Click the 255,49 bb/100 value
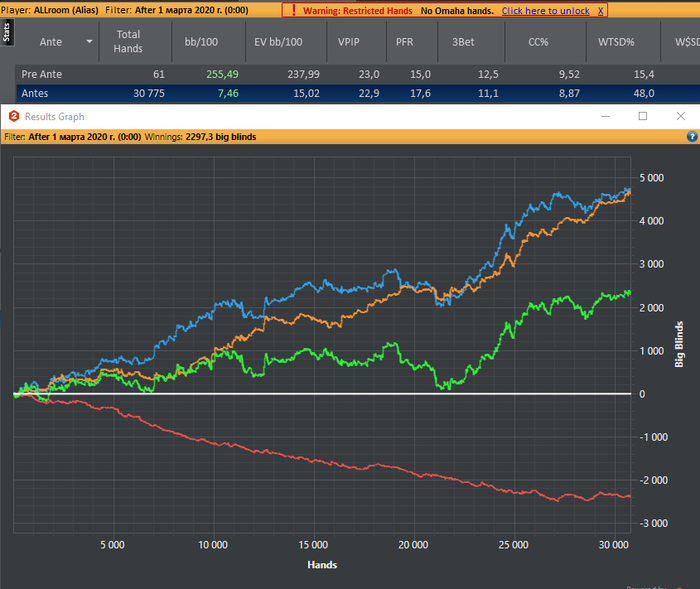700x589 pixels. 222,74
